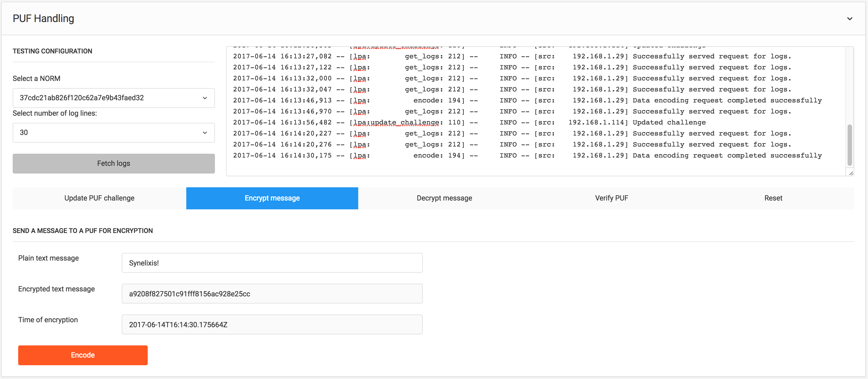Click the Updated challenge log entry
The width and height of the screenshot is (868, 379).
point(668,123)
